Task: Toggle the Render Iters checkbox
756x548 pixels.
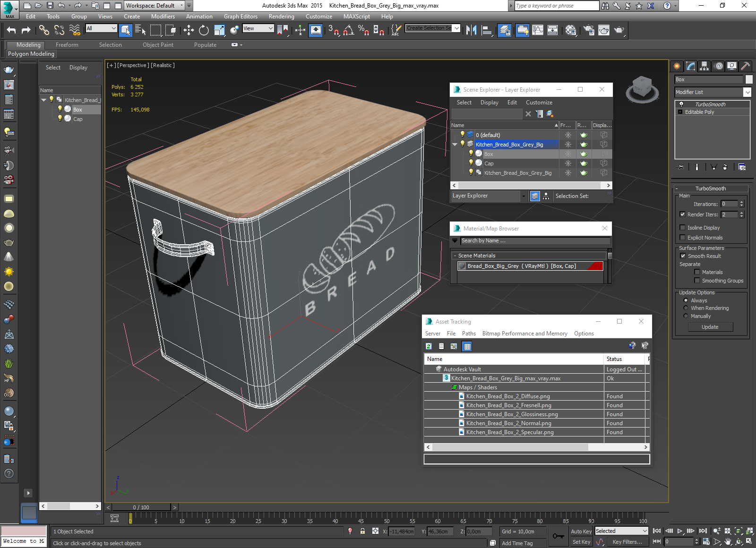Action: 682,214
